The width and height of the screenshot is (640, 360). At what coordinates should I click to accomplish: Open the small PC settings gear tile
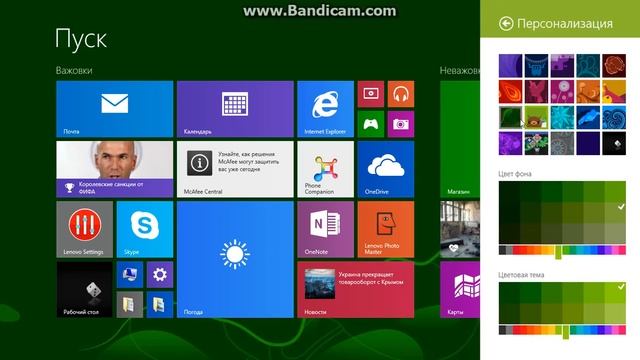[x=160, y=275]
